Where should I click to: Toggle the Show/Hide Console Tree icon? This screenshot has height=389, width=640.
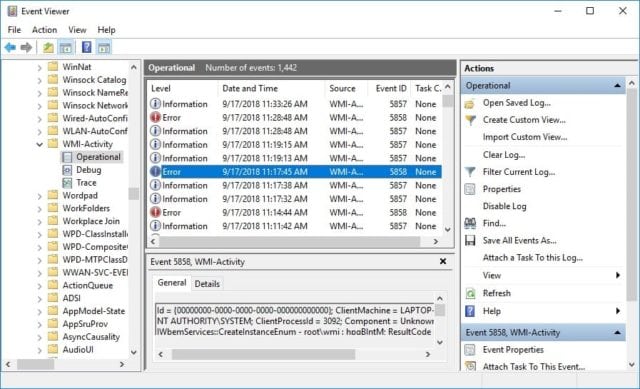[66, 48]
